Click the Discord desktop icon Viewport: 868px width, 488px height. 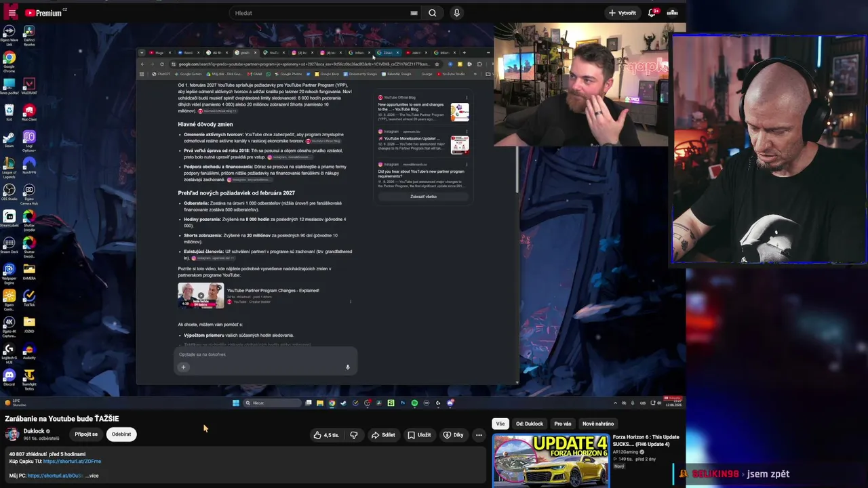pos(9,378)
